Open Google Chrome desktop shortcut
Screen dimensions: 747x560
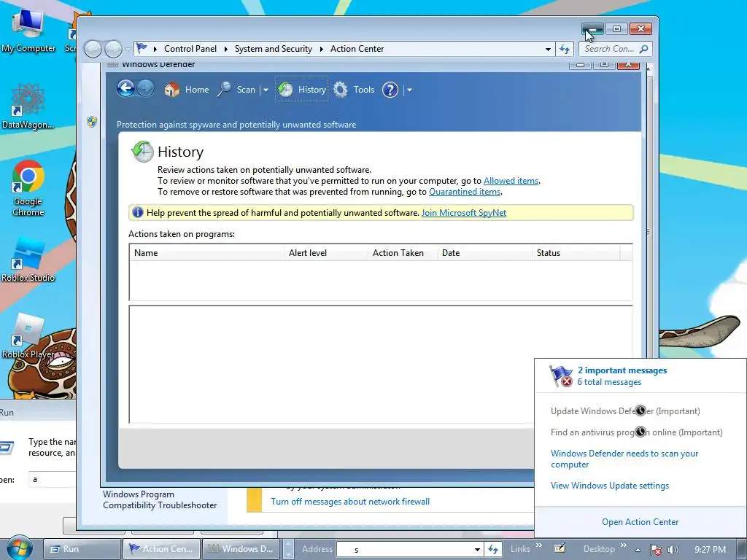[x=28, y=189]
